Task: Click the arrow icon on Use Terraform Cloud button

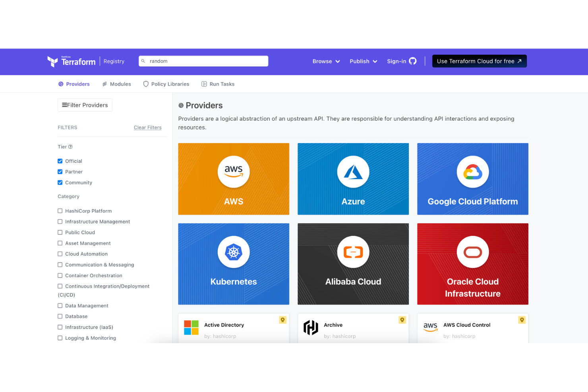Action: (519, 61)
